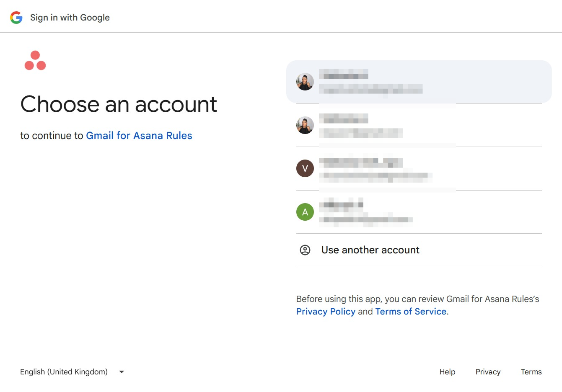Viewport: 562px width, 392px height.
Task: Click the Sign in with Google header text
Action: tap(70, 18)
